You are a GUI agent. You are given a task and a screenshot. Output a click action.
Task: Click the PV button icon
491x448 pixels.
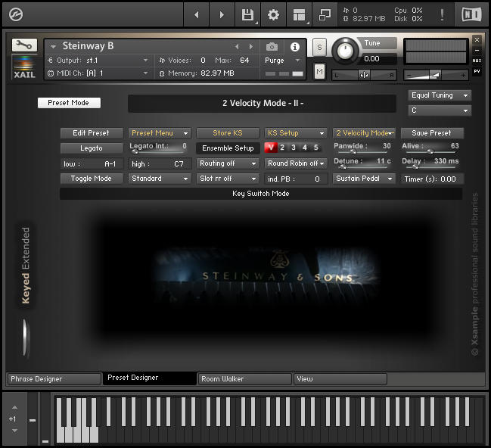tap(477, 71)
